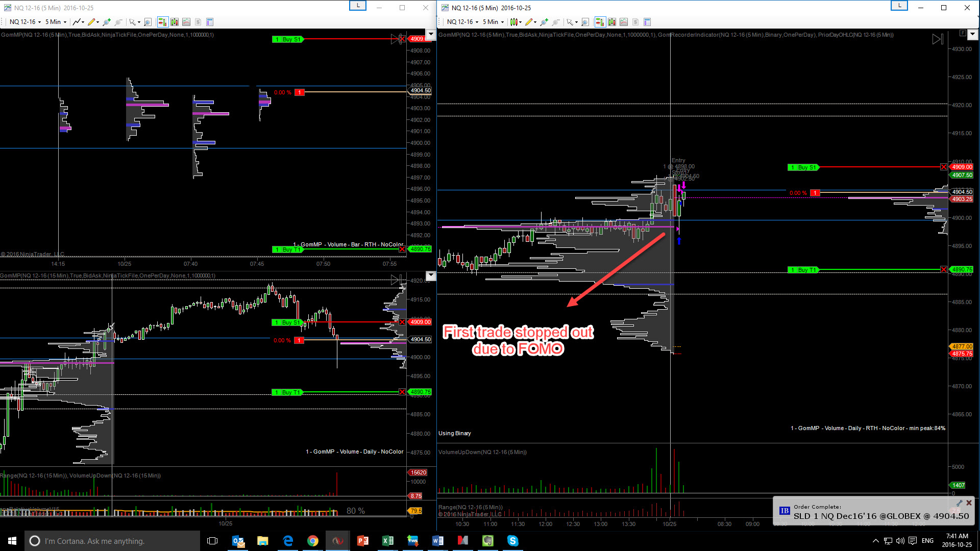Select the drawing pencil tool in right window
The height and width of the screenshot is (551, 980).
pyautogui.click(x=529, y=22)
